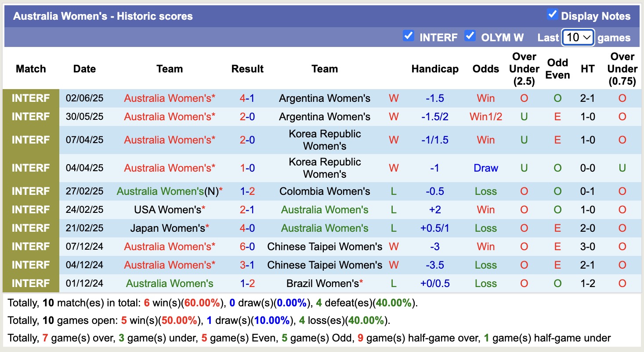Click INTERF label in 01/12/24 row
644x352 pixels.
tap(31, 284)
